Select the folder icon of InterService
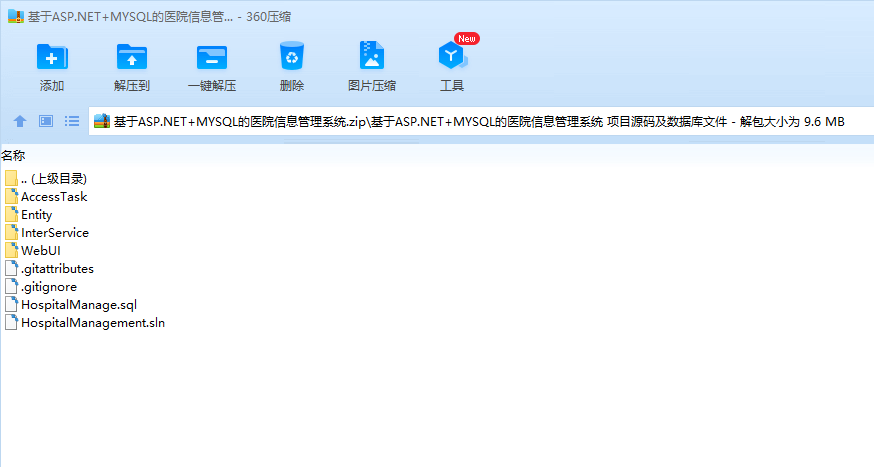Screen dimensions: 874x467 click(x=11, y=232)
